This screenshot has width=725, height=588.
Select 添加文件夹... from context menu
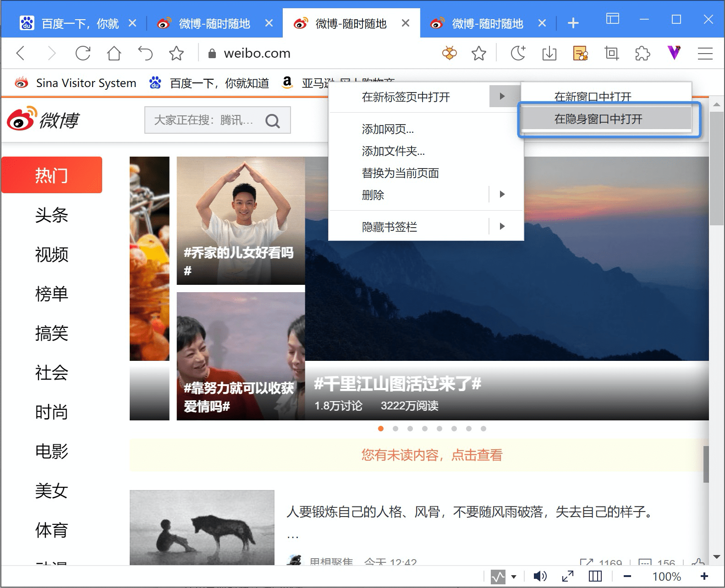click(x=426, y=151)
